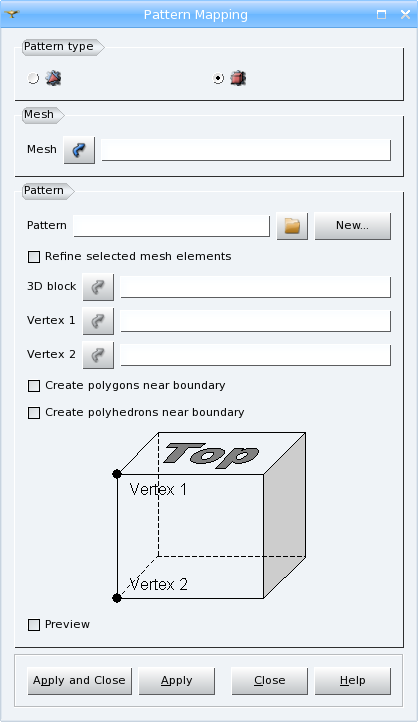Enable the Preview checkbox
Image resolution: width=418 pixels, height=722 pixels.
34,625
